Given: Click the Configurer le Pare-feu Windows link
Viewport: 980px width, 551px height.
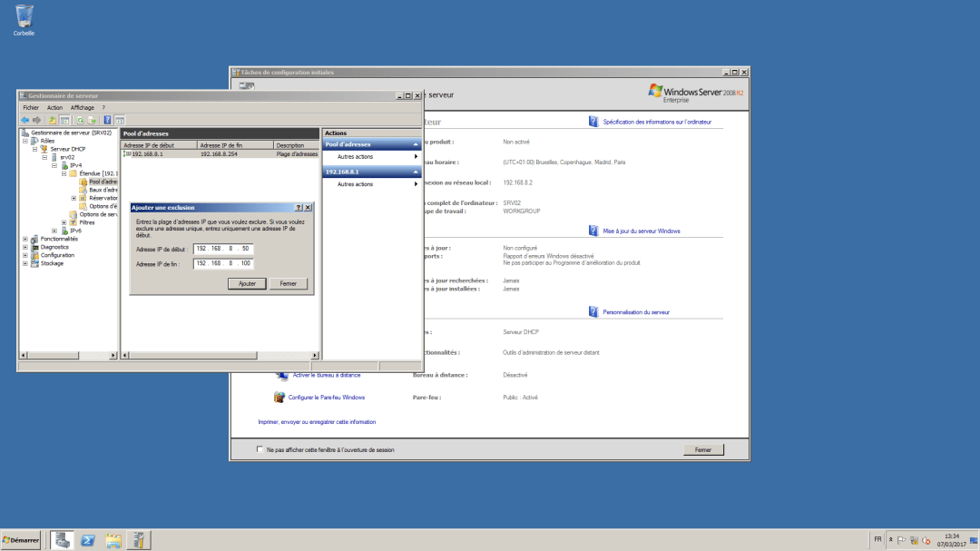Looking at the screenshot, I should [328, 397].
